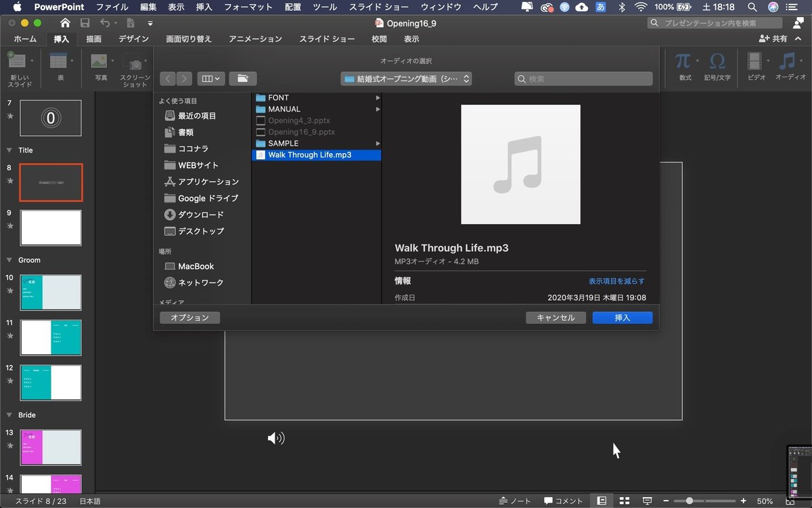The image size is (812, 508).
Task: Collapse the Title section in slide panel
Action: click(9, 150)
